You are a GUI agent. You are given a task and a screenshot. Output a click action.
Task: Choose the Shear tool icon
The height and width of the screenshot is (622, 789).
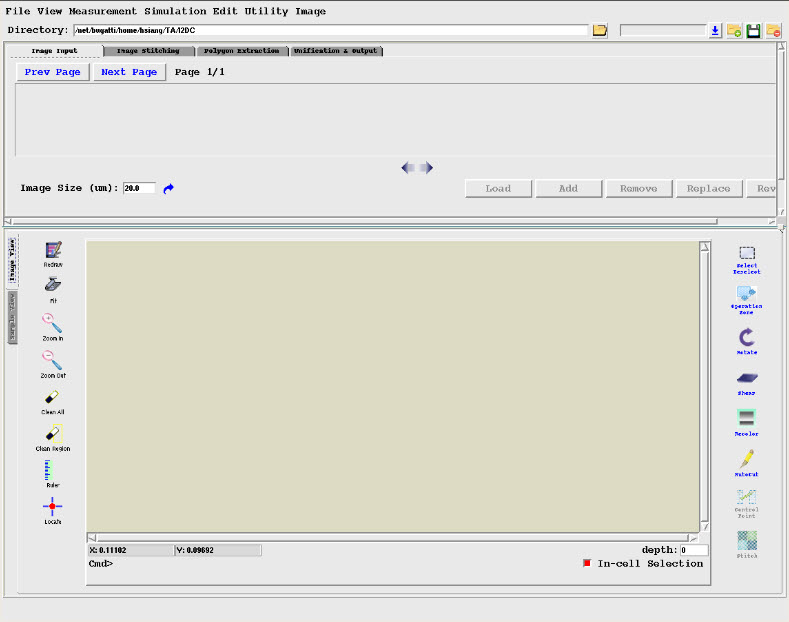click(x=746, y=378)
